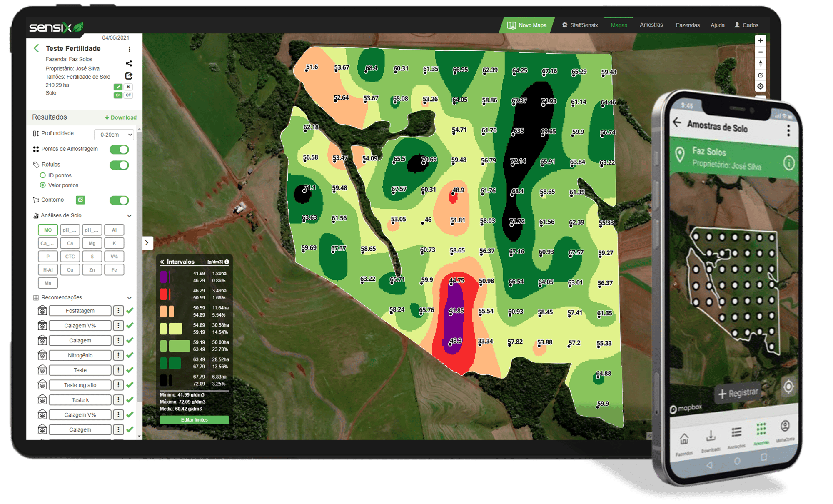
Task: Zoom in on the map with the plus button
Action: tap(760, 41)
